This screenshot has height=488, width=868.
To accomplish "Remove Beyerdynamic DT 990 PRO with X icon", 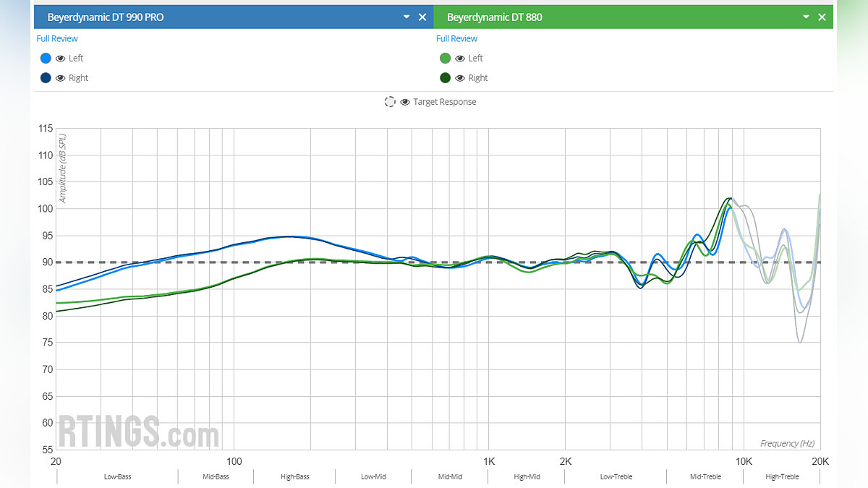I will [x=422, y=17].
